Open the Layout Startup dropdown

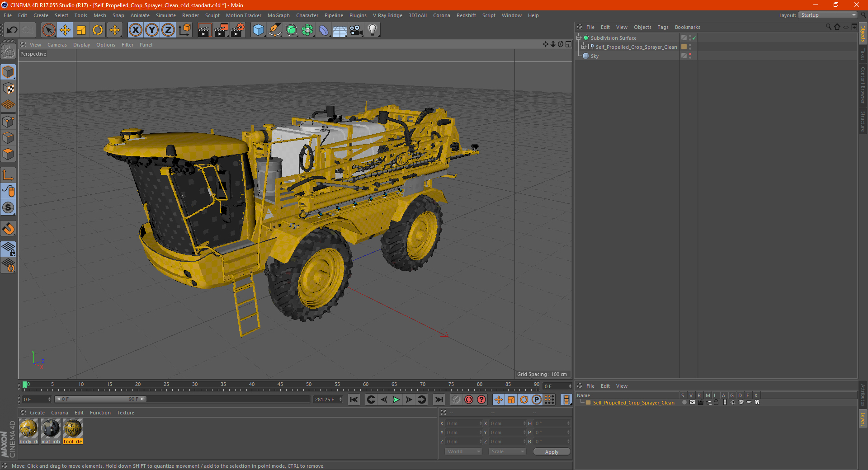(828, 15)
